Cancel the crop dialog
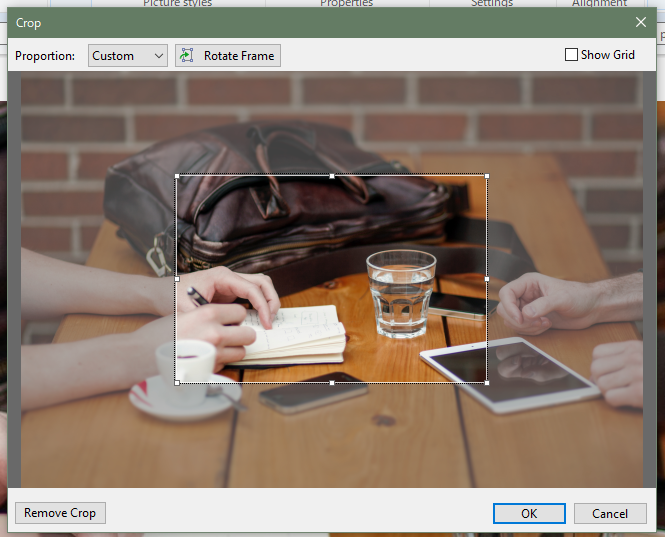The width and height of the screenshot is (665, 537). click(x=610, y=513)
